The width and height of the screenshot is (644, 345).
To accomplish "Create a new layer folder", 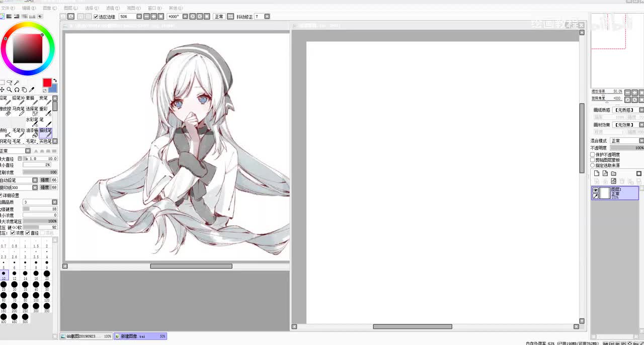I will (614, 174).
